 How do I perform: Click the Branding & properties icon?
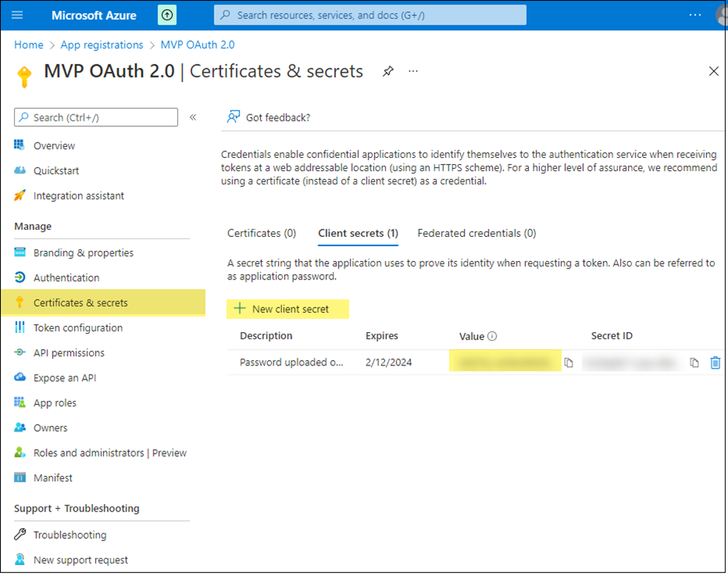(19, 252)
